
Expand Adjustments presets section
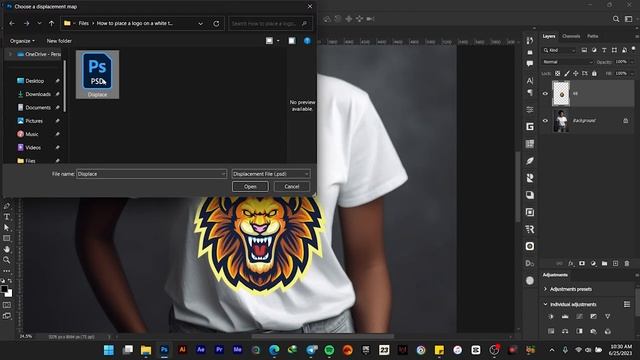(546, 289)
